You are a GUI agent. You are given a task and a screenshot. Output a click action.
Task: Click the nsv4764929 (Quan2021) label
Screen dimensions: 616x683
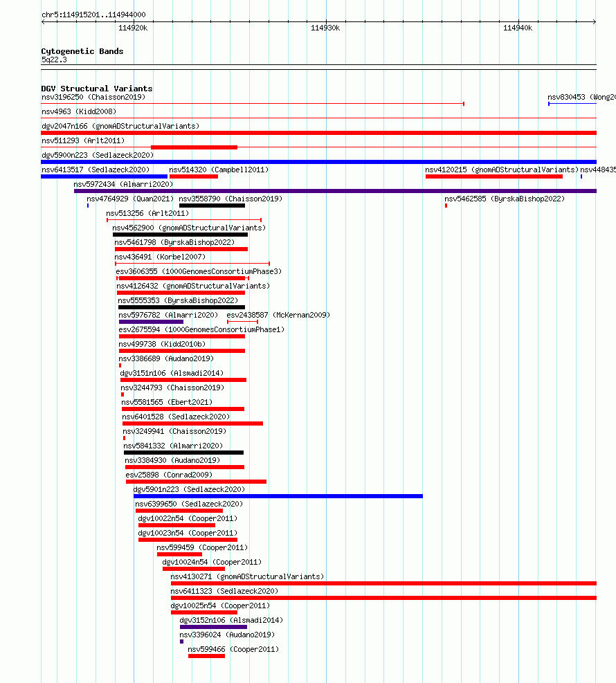point(130,199)
